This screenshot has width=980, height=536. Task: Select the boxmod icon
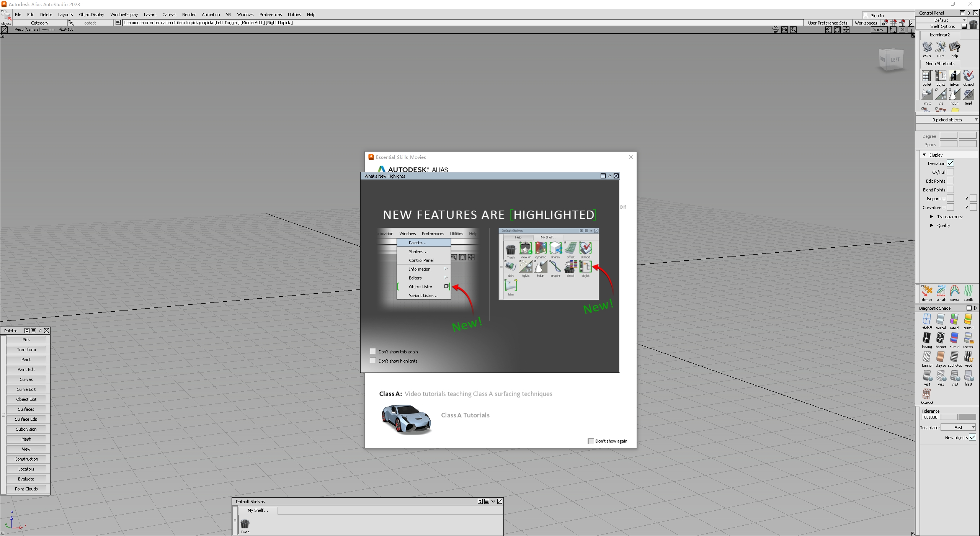pyautogui.click(x=927, y=395)
